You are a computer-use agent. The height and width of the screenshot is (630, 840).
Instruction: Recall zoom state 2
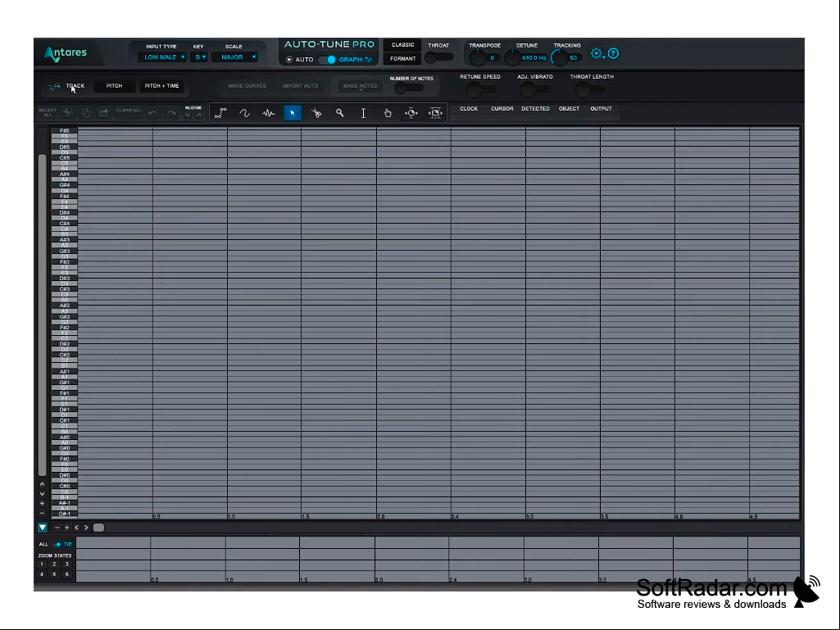[x=54, y=564]
